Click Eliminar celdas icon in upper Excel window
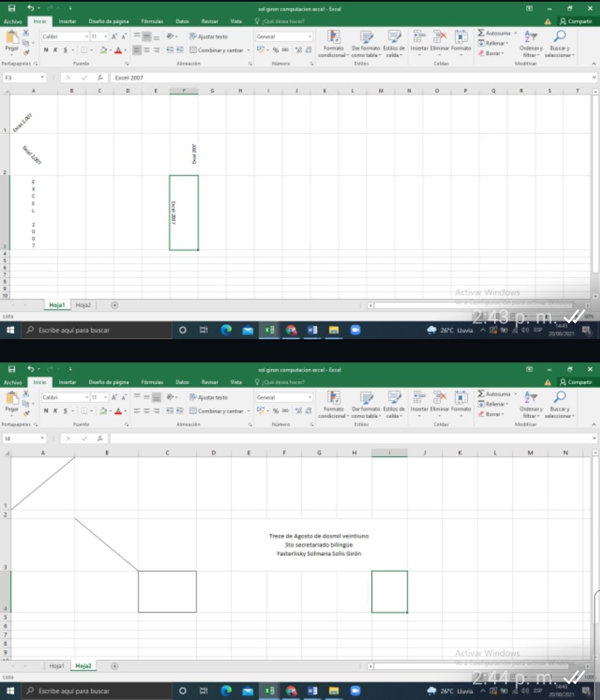The height and width of the screenshot is (700, 600). pyautogui.click(x=439, y=37)
